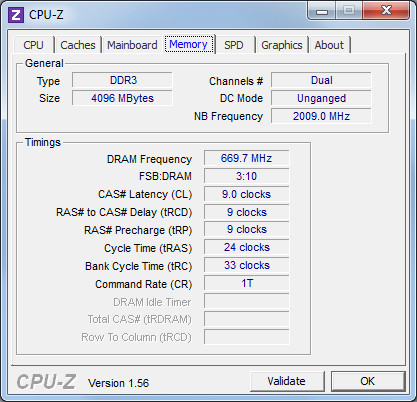Open the Caches tab
The width and height of the screenshot is (417, 402).
click(78, 45)
